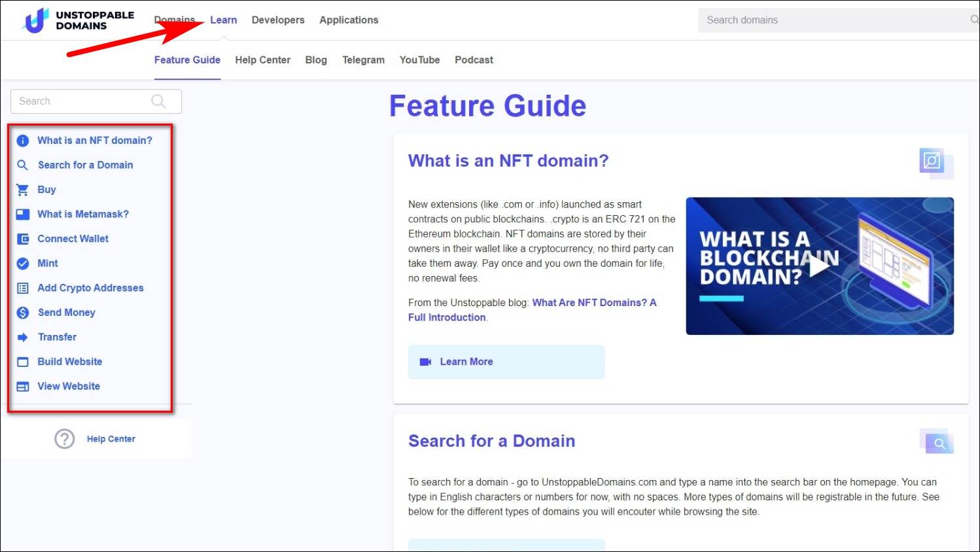The width and height of the screenshot is (980, 552).
Task: Select the Help Center tab
Action: tap(262, 60)
